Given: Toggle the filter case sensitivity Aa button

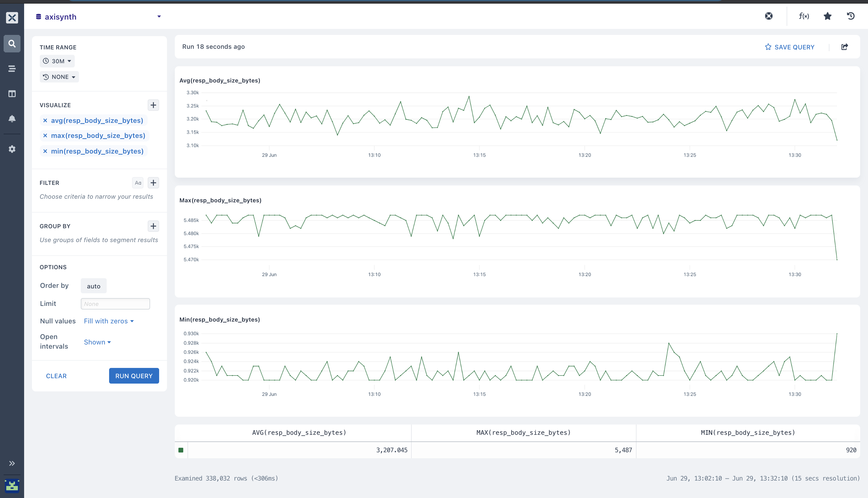Looking at the screenshot, I should (138, 183).
